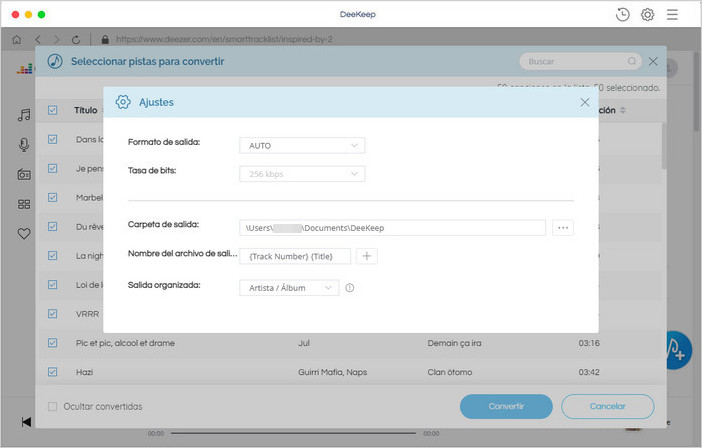The width and height of the screenshot is (702, 448).
Task: Click the search magnifier in Buscar field
Action: [x=632, y=61]
